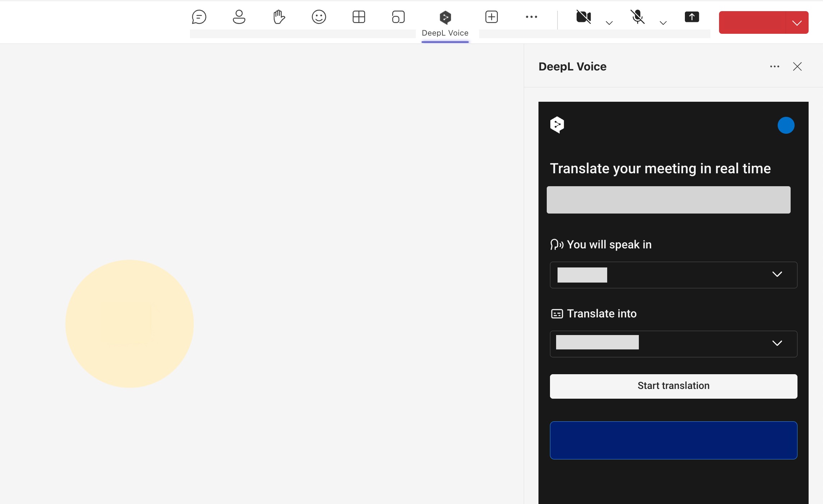This screenshot has width=823, height=504.
Task: Share your screen
Action: 691,17
